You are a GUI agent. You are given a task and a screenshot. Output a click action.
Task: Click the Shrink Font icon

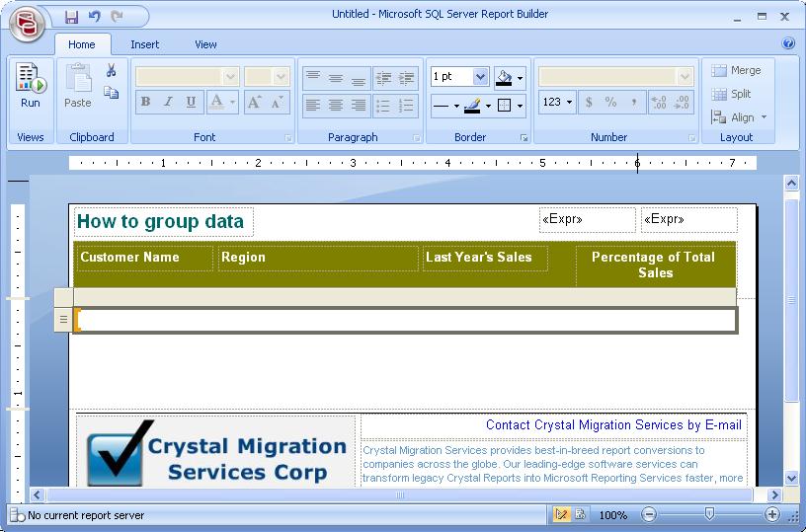coord(278,102)
